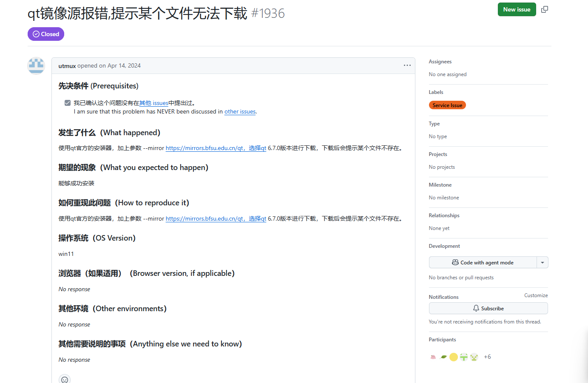Click the New issue button

point(517,9)
